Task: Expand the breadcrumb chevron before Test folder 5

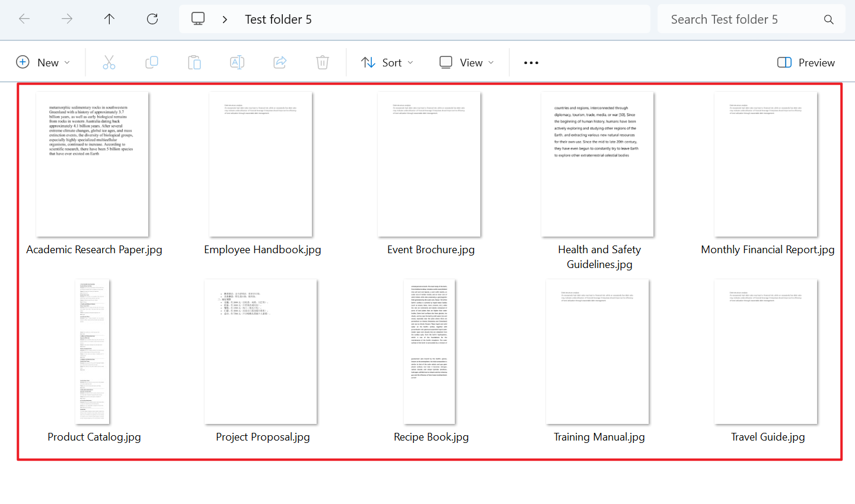Action: click(x=225, y=20)
